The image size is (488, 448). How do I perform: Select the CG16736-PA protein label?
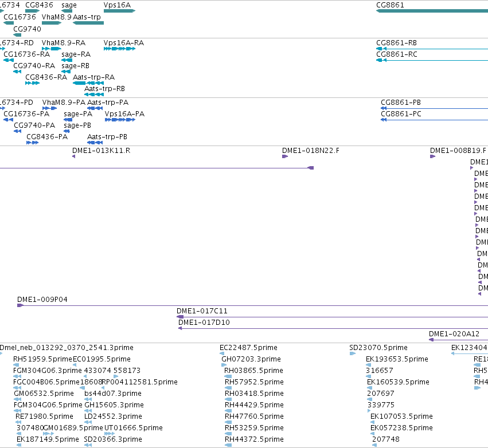26,114
